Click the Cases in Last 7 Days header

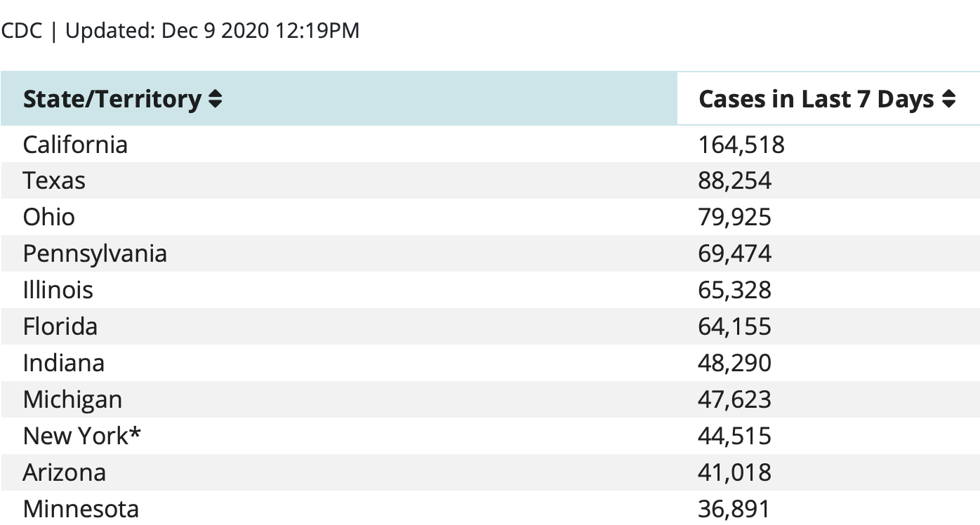pyautogui.click(x=828, y=99)
